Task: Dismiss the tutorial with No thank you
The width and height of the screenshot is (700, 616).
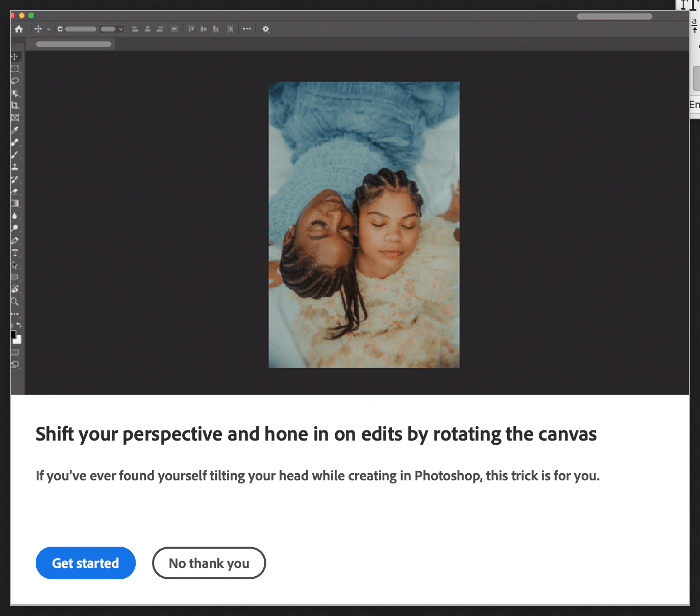Action: coord(209,563)
